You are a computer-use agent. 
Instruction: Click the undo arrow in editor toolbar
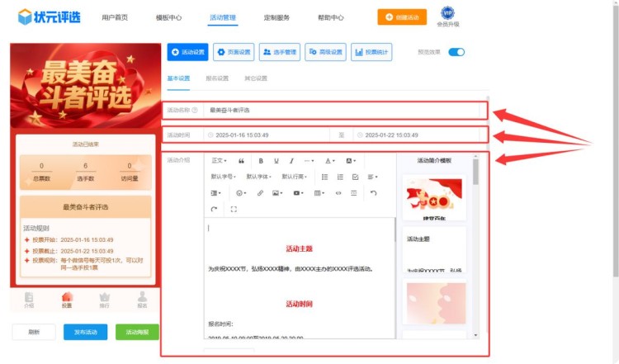pos(373,193)
